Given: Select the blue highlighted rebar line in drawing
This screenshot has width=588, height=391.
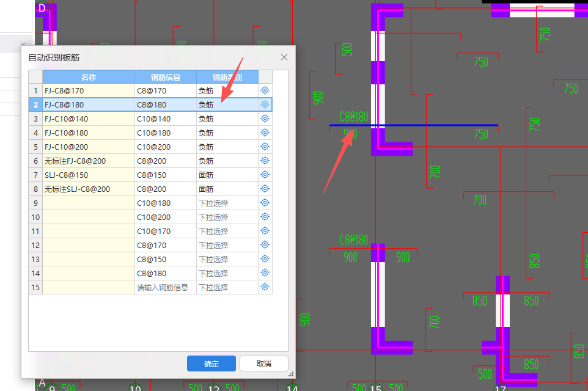Looking at the screenshot, I should pyautogui.click(x=413, y=125).
